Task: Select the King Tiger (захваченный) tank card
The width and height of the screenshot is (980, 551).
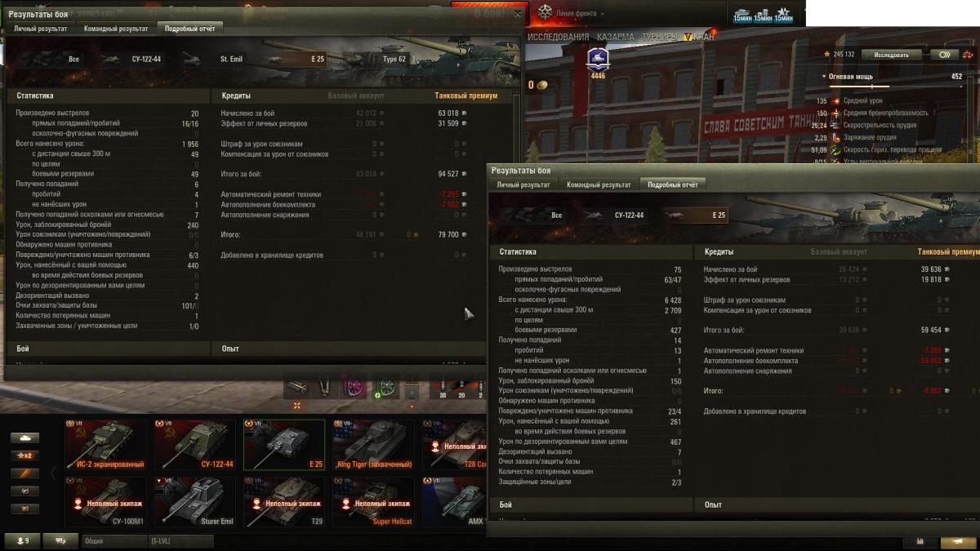Action: [x=373, y=445]
